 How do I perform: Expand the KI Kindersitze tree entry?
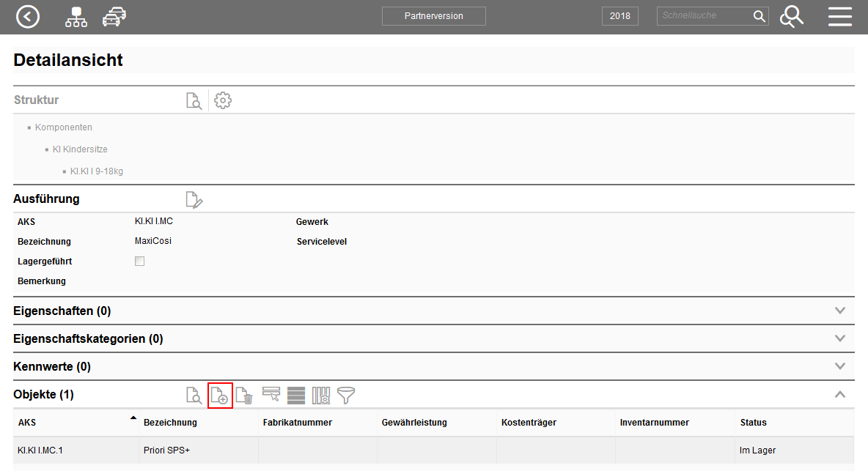tap(79, 149)
